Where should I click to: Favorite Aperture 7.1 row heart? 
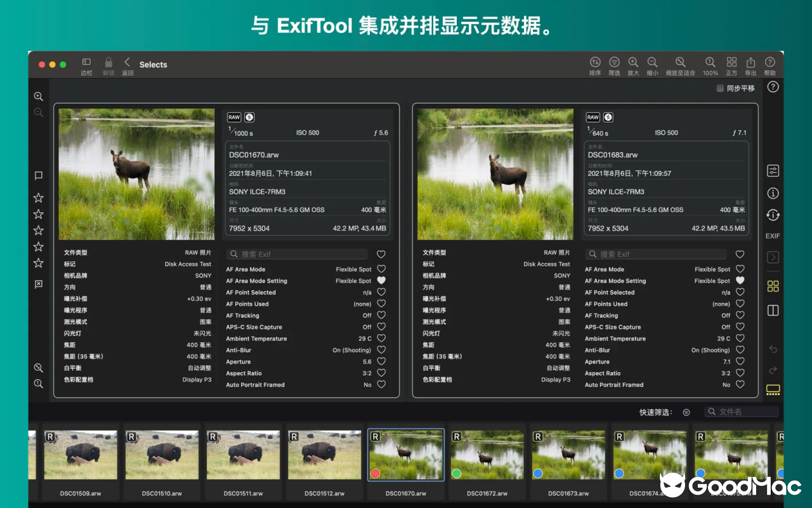(x=740, y=361)
